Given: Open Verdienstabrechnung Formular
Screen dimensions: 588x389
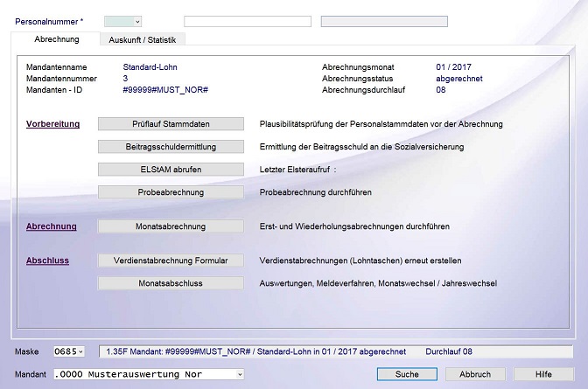Looking at the screenshot, I should point(171,260).
